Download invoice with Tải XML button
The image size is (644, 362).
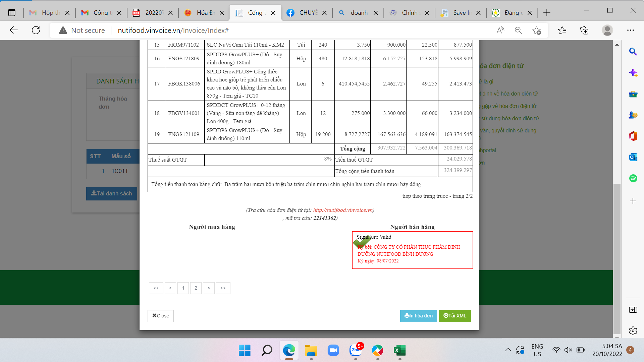455,316
